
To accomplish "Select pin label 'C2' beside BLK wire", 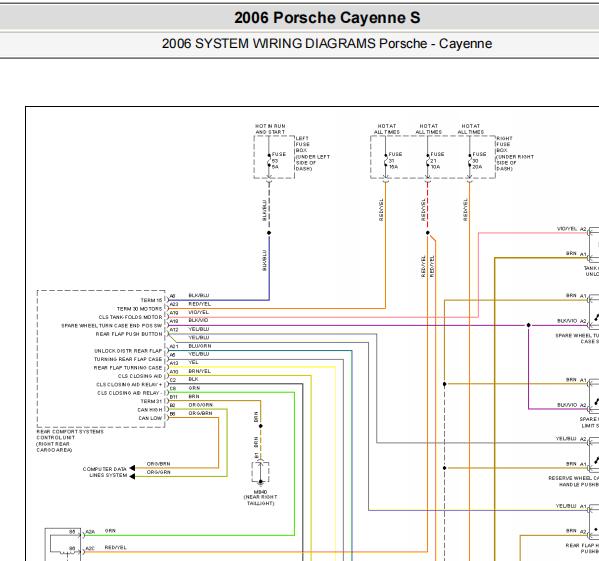I will [173, 380].
